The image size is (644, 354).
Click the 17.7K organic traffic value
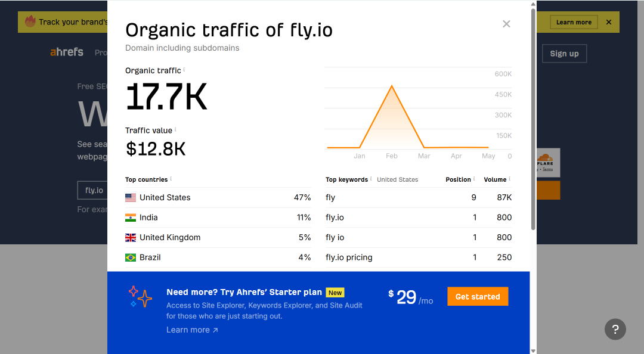(x=166, y=97)
